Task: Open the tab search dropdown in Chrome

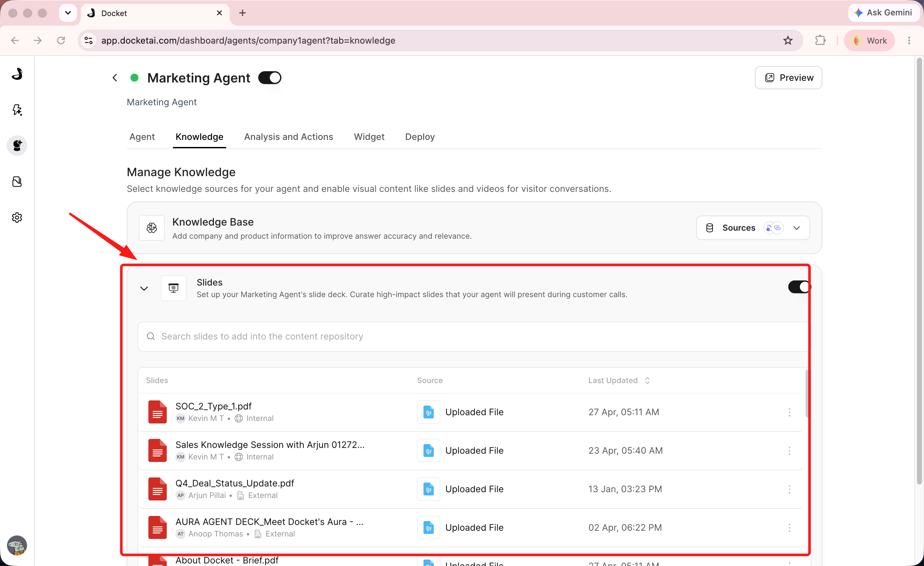Action: (x=68, y=13)
